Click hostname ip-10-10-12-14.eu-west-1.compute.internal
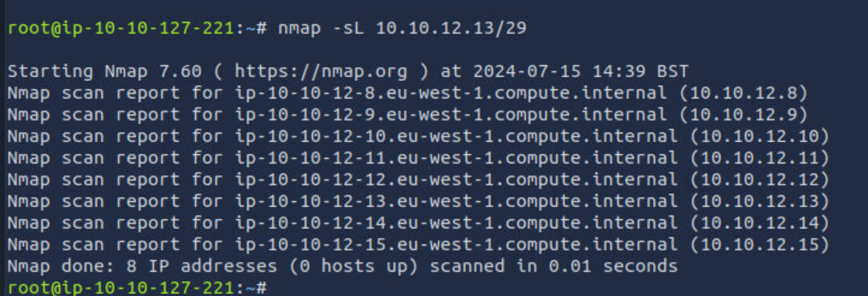 pos(456,224)
